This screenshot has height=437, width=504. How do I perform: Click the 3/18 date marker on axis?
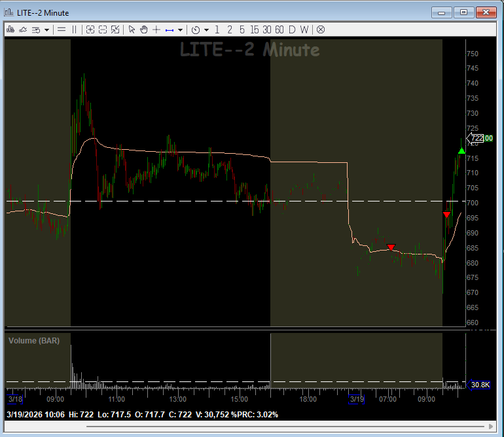click(15, 399)
